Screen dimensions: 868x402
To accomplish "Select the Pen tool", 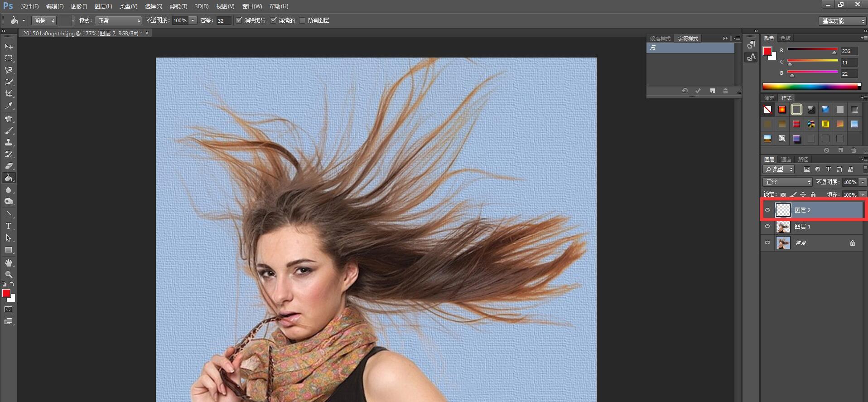I will (x=9, y=214).
